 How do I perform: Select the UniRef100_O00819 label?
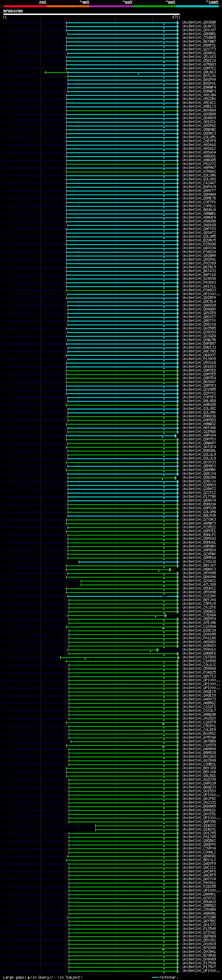coord(199,945)
